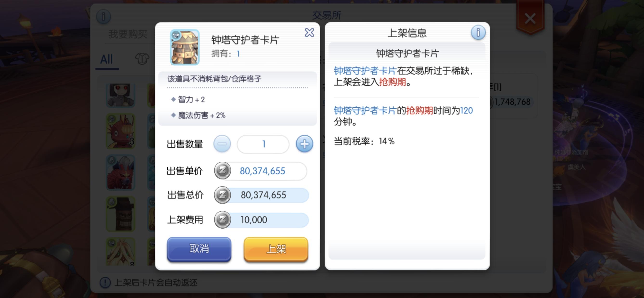Viewport: 644px width, 298px height.
Task: Click the 钟塔守护者卡片 card item icon
Action: pyautogui.click(x=185, y=47)
